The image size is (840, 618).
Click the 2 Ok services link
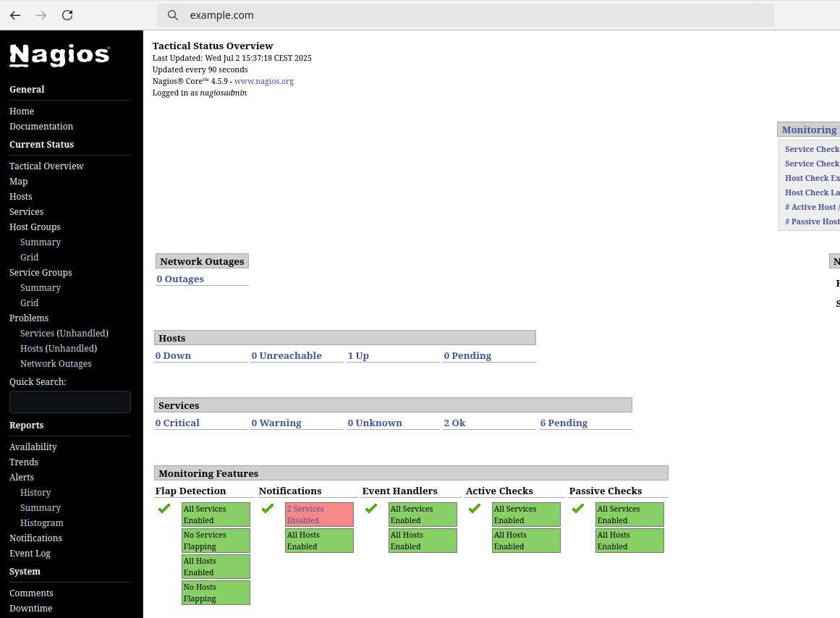[x=454, y=423]
